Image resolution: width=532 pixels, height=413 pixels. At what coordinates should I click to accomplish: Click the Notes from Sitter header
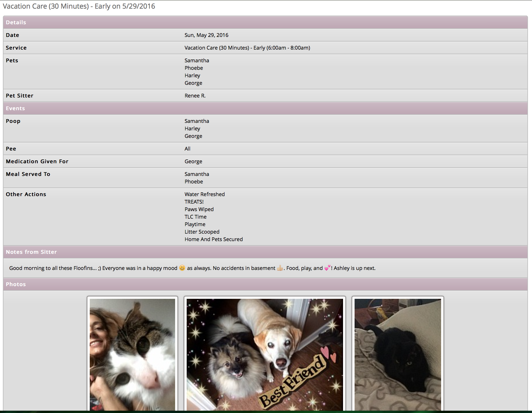point(265,252)
